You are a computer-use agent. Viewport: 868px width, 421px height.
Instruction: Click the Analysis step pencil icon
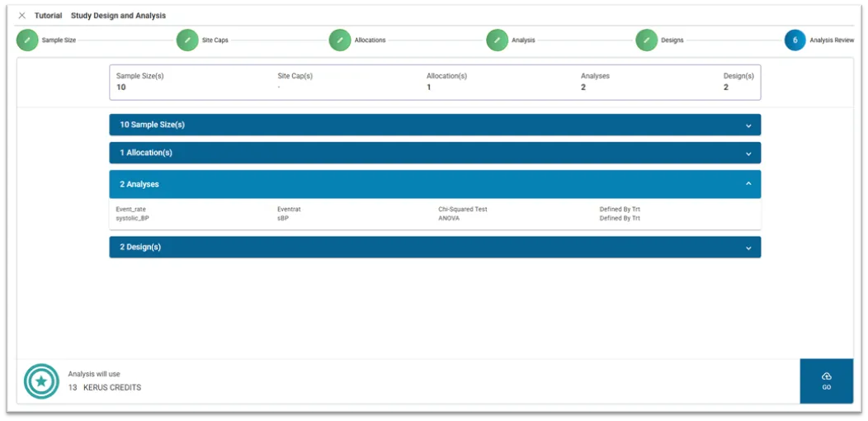tap(497, 40)
